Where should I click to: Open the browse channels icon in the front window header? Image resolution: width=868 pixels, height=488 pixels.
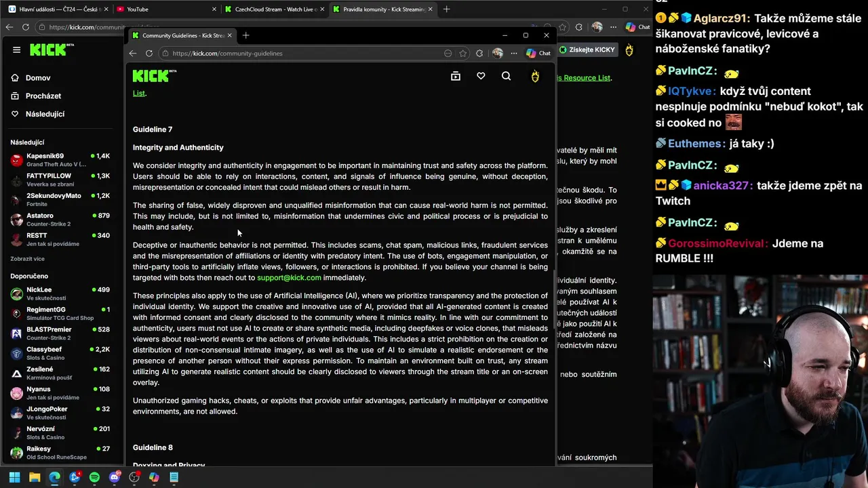(x=456, y=76)
